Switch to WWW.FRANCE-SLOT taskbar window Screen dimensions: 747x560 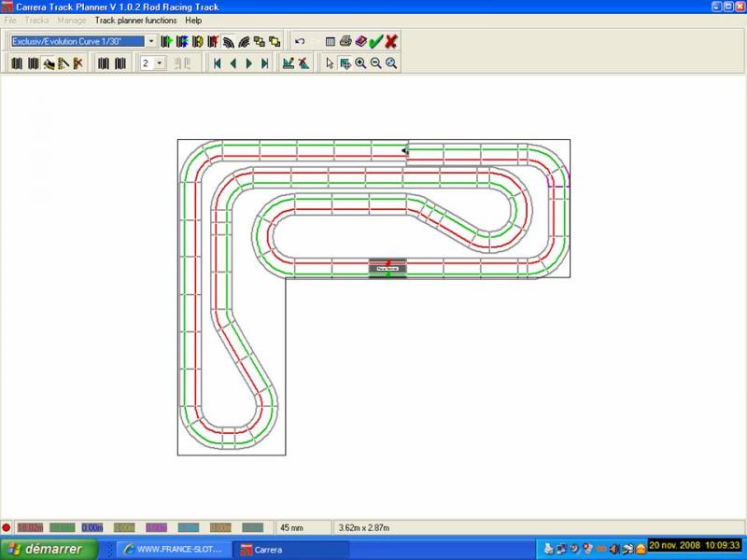coord(173,549)
